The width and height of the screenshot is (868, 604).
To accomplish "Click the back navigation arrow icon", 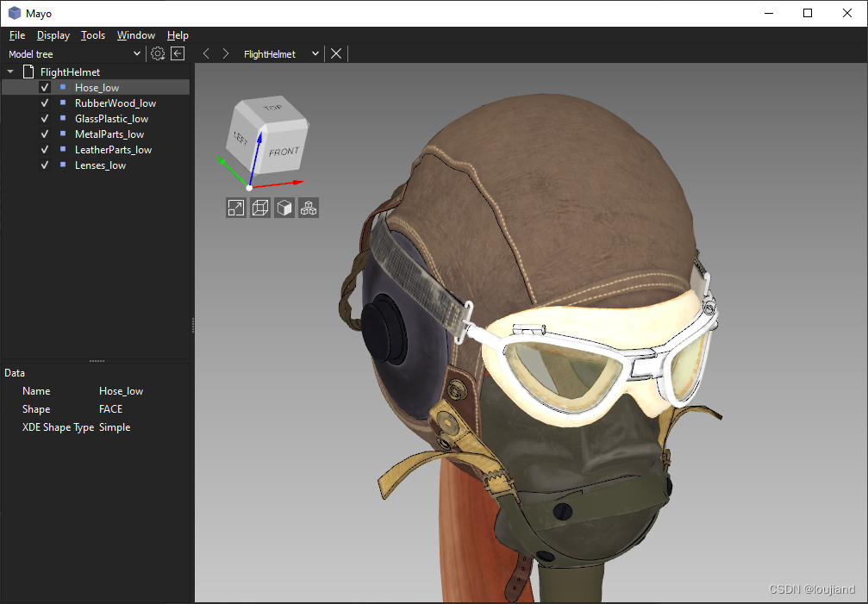I will [x=206, y=53].
